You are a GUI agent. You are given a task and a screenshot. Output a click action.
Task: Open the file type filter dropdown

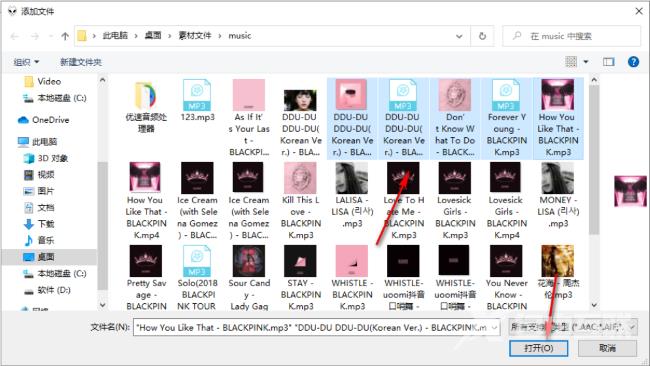(x=573, y=327)
